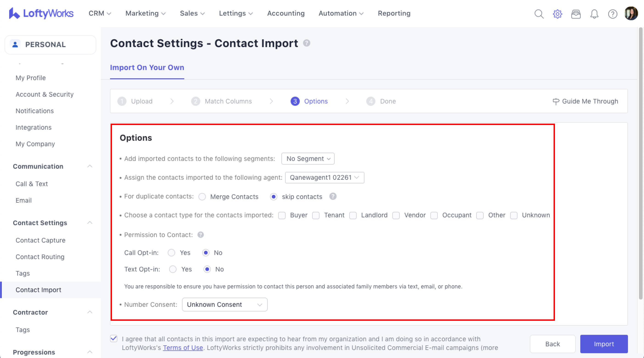
Task: Open the No Segment dropdown
Action: tap(308, 159)
